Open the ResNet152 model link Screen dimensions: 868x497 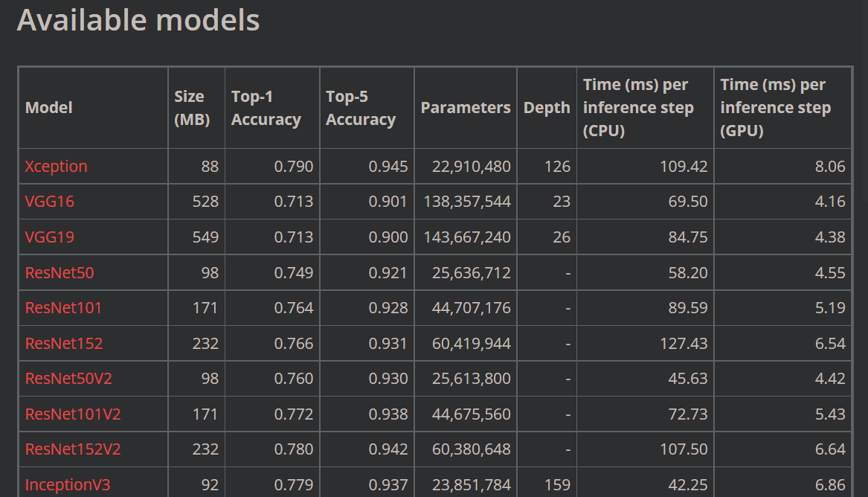65,343
